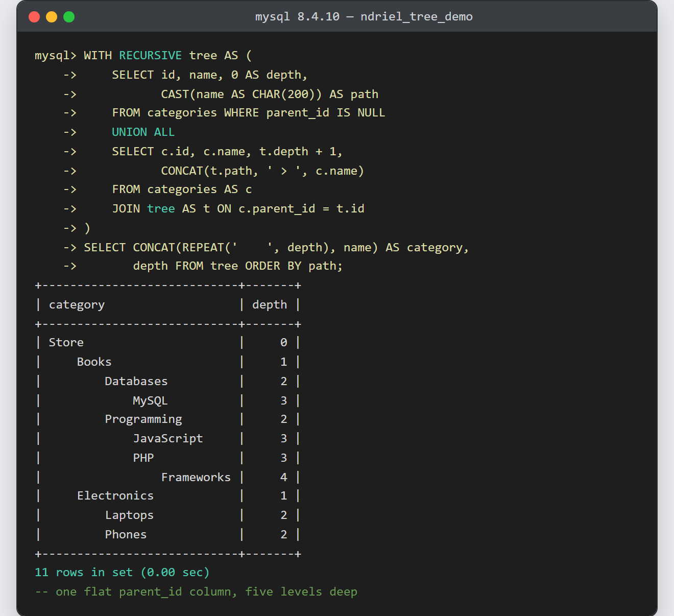Click 'depth FROM tree ORDER BY path;' line
The width and height of the screenshot is (674, 616).
coord(238,266)
